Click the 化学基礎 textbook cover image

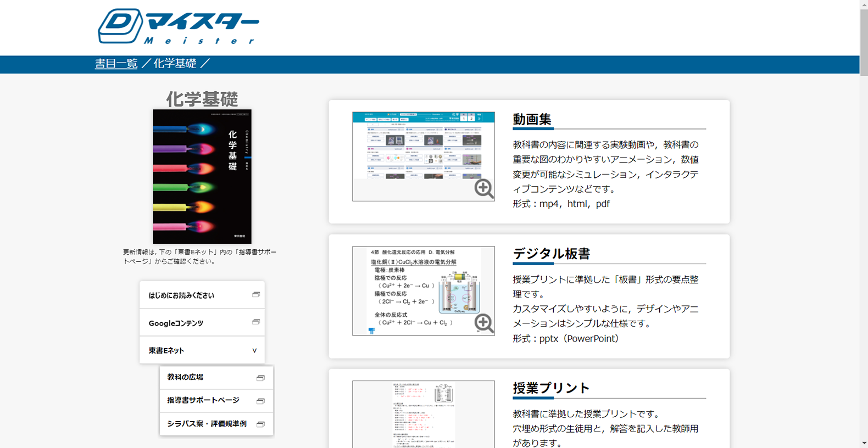(x=202, y=176)
